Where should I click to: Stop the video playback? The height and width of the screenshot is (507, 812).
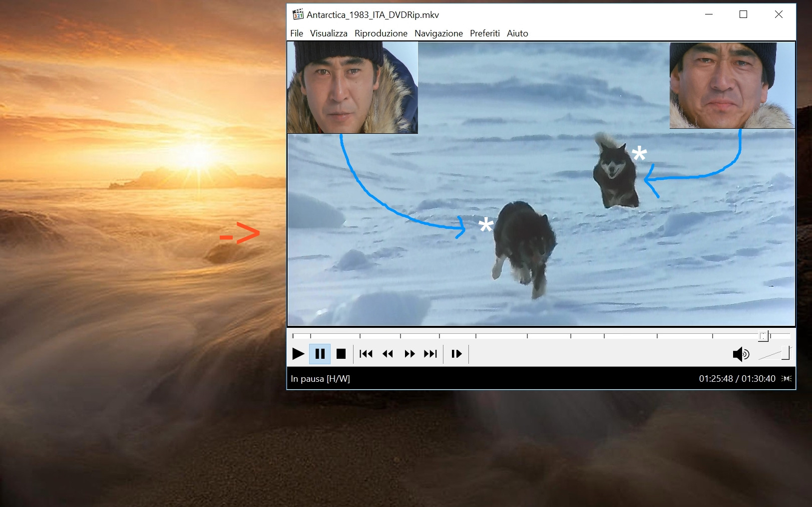(x=341, y=354)
